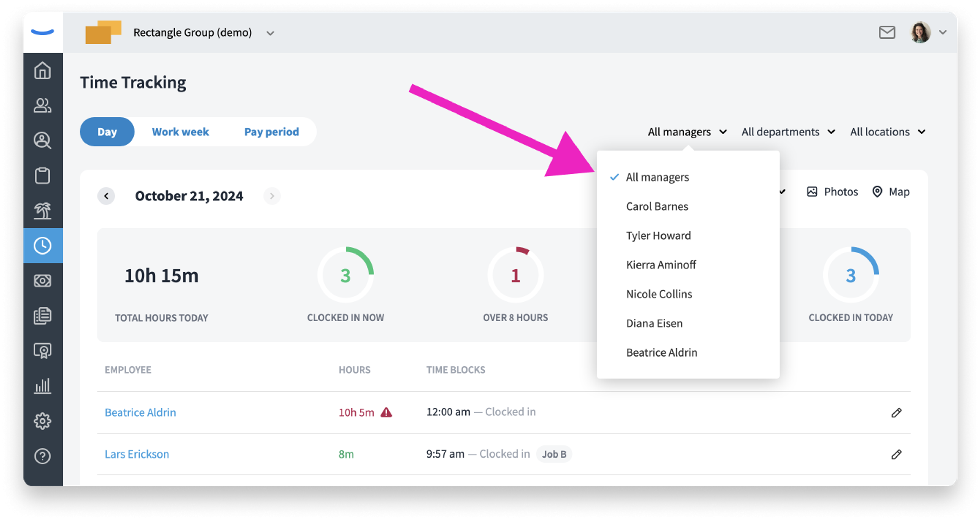The width and height of the screenshot is (980, 521).
Task: Open the clipboard icon in sidebar
Action: click(43, 175)
